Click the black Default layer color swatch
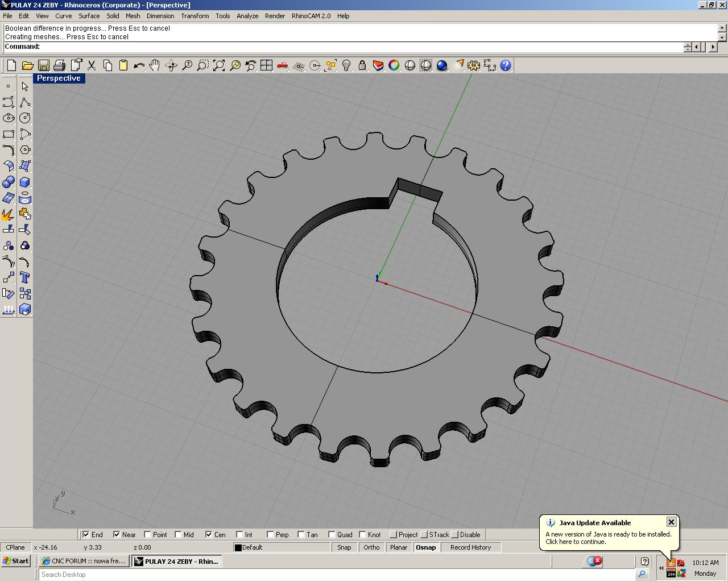This screenshot has height=582, width=728. click(x=238, y=548)
